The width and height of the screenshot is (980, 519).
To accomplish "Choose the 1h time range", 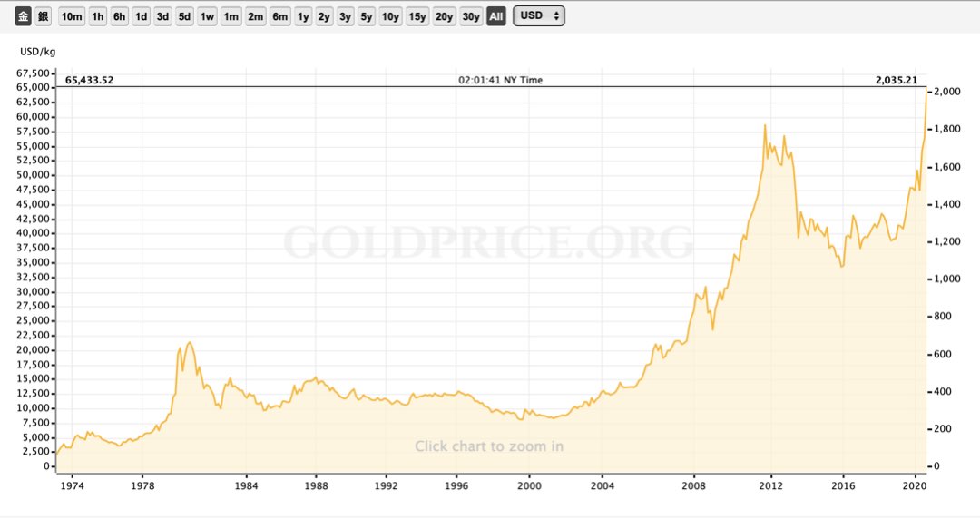I will click(98, 16).
